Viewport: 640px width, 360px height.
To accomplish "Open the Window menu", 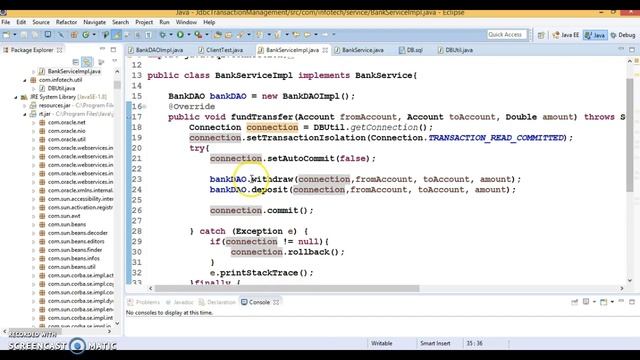I will [186, 22].
